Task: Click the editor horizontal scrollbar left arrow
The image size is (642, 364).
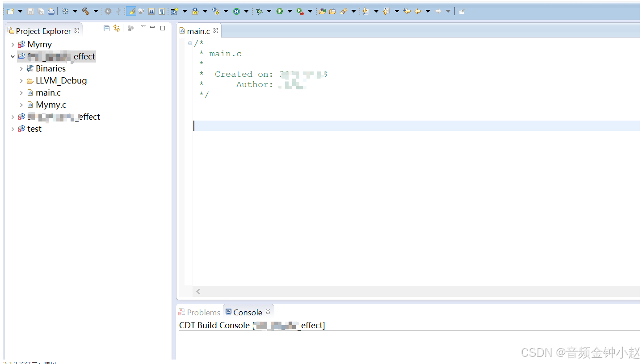Action: tap(198, 291)
